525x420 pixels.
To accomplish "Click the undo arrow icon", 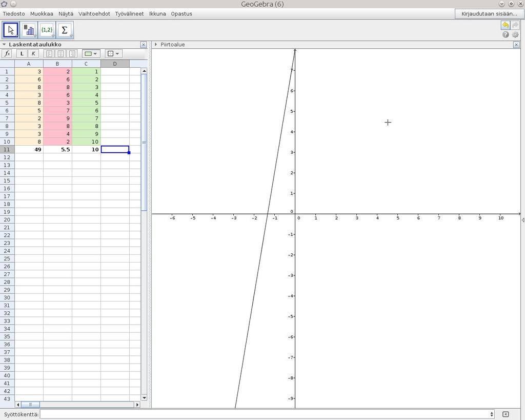I will 506,26.
